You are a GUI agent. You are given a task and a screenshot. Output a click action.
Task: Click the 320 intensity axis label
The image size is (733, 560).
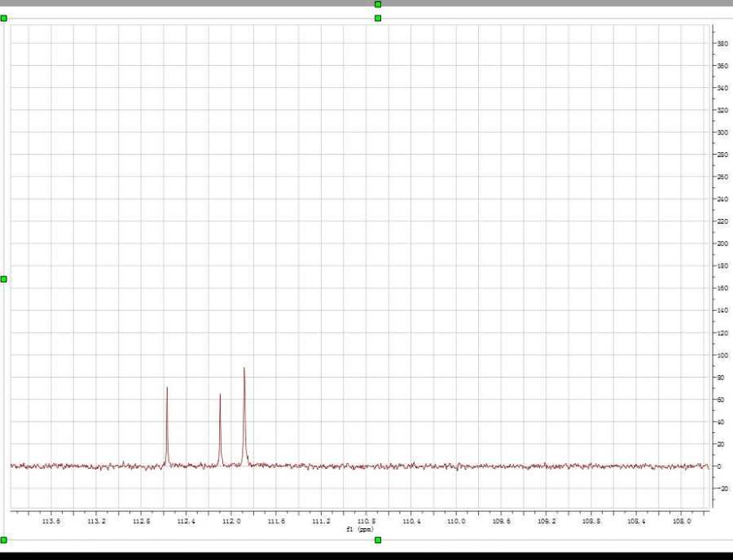[722, 110]
